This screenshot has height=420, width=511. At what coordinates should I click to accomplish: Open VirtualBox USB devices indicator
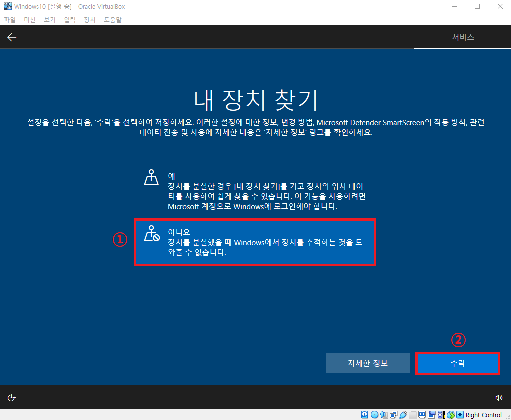click(x=403, y=415)
